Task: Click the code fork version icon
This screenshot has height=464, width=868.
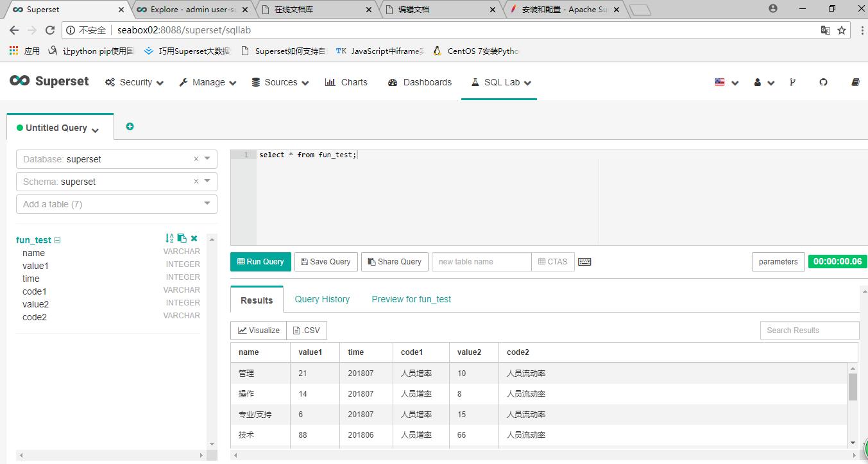Action: pyautogui.click(x=793, y=82)
